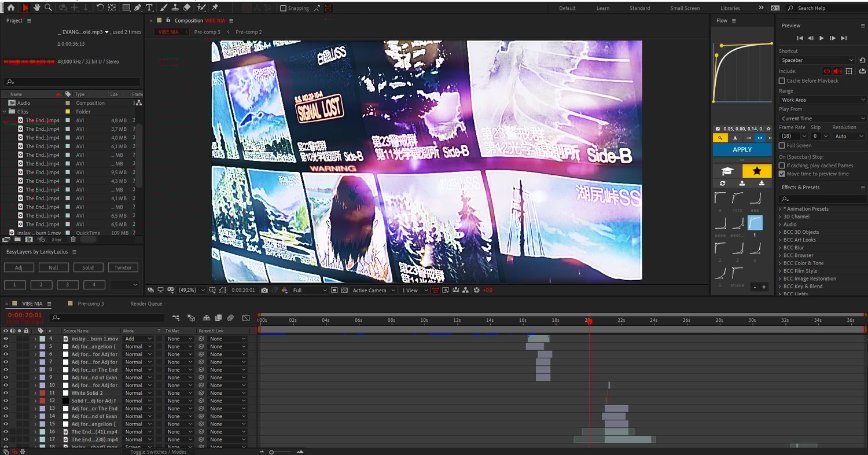Open the Project panel menu

point(29,21)
